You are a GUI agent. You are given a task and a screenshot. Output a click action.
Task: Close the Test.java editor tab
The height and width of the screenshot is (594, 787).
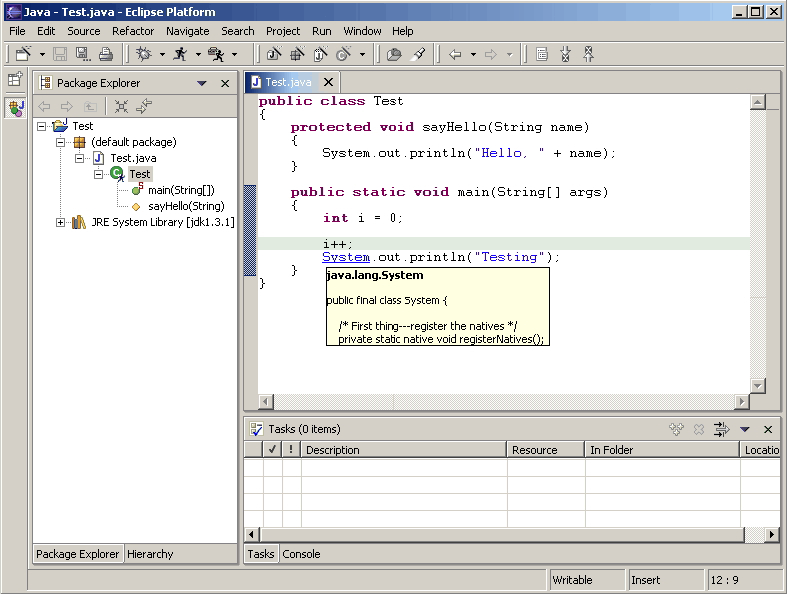click(x=328, y=82)
